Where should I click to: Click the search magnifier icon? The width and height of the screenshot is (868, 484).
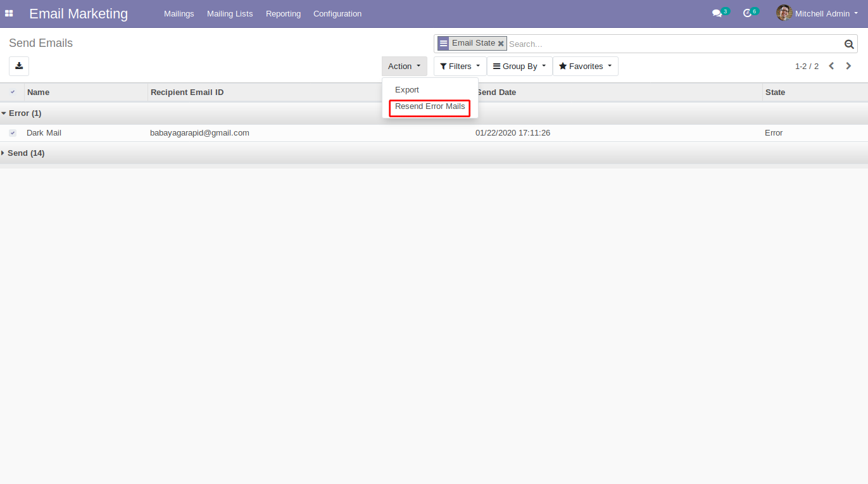(x=849, y=44)
